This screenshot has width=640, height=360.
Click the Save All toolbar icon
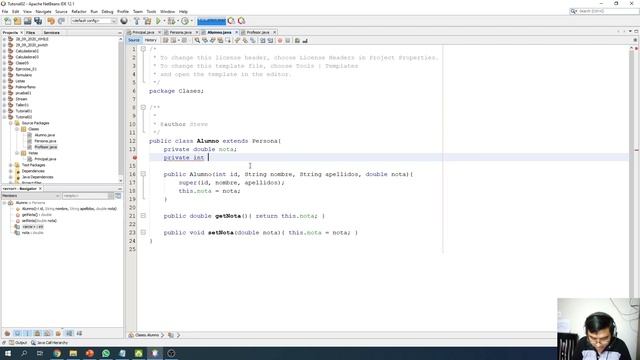pos(38,21)
